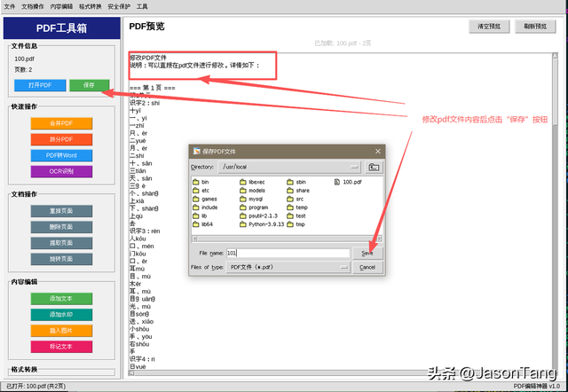
Task: Select the sbin folder icon
Action: click(x=290, y=182)
